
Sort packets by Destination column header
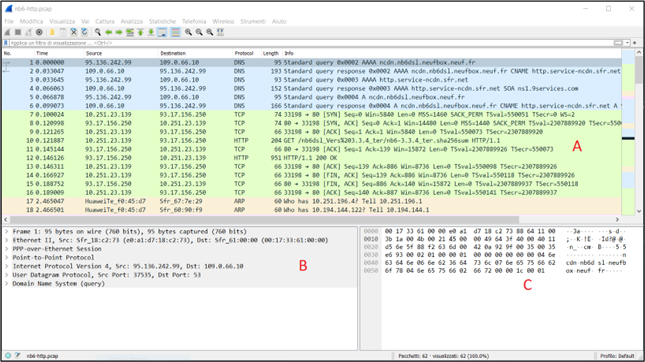196,53
